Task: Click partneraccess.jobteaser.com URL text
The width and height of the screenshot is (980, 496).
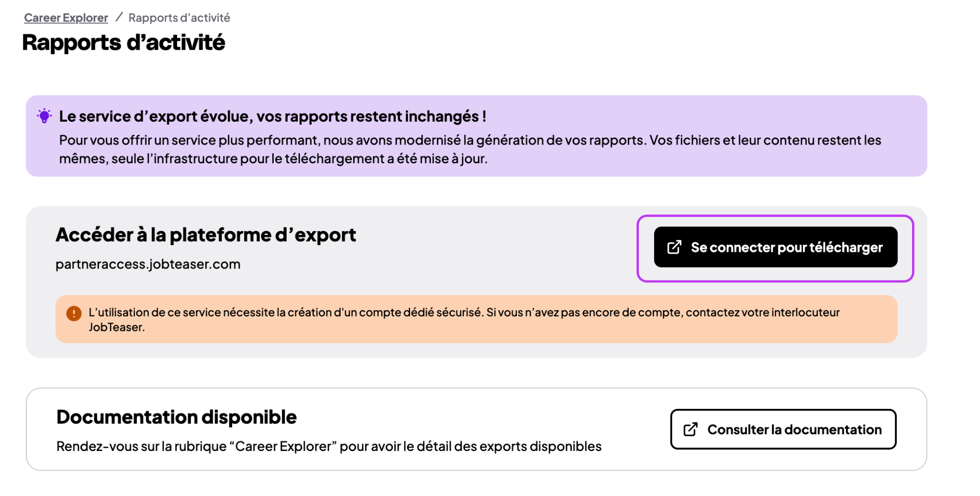Action: coord(148,264)
